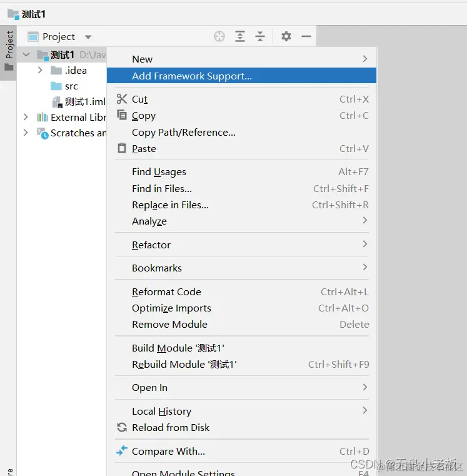The image size is (467, 476).
Task: Select Find in Files menu entry
Action: coord(241,188)
